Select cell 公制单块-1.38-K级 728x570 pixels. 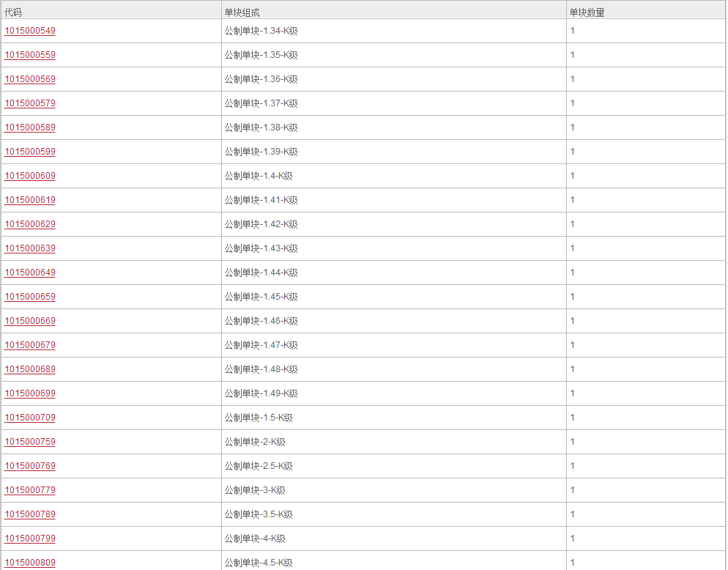tap(394, 127)
